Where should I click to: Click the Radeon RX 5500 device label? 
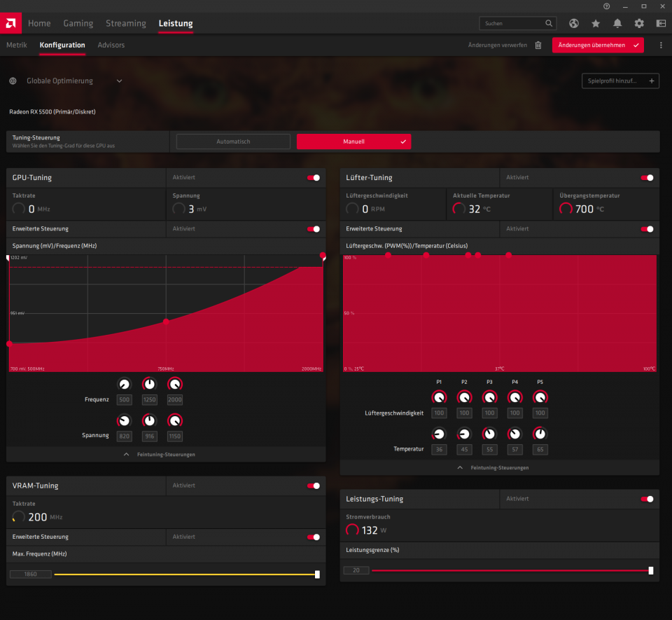point(52,111)
